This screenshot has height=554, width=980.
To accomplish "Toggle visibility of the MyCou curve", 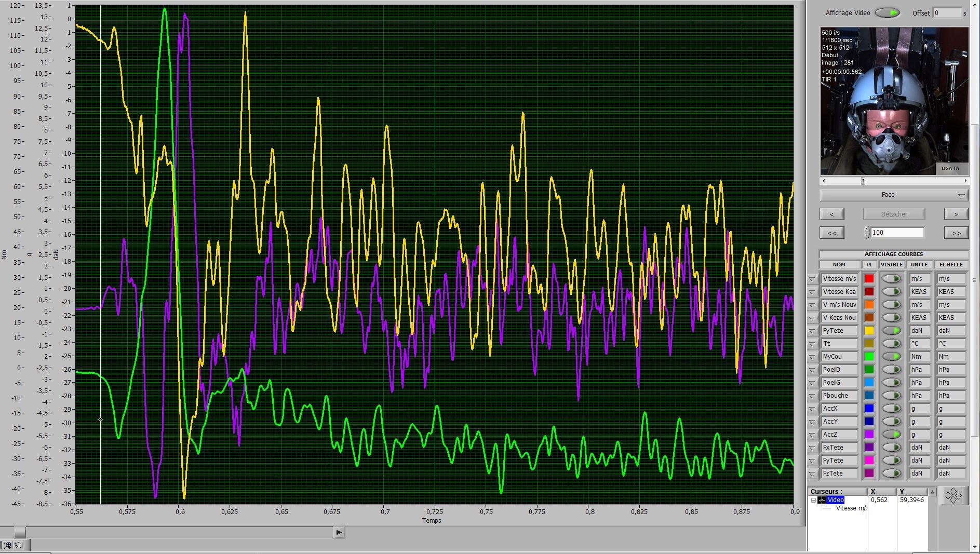I will point(892,357).
